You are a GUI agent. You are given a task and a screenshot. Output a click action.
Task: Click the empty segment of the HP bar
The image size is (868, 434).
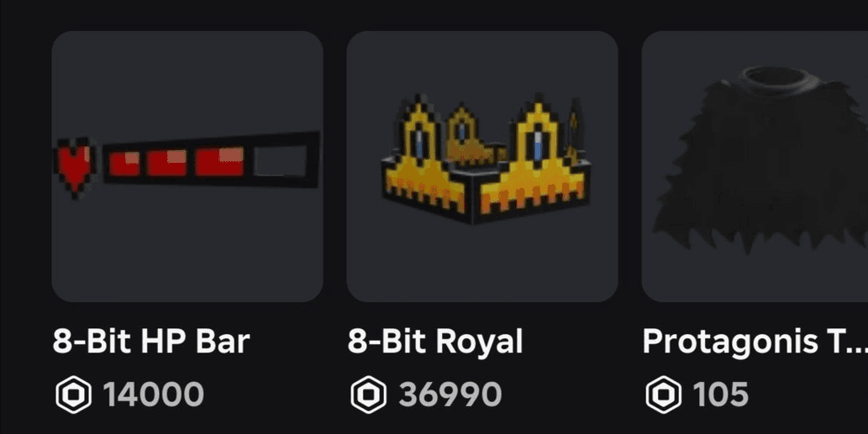pos(281,161)
